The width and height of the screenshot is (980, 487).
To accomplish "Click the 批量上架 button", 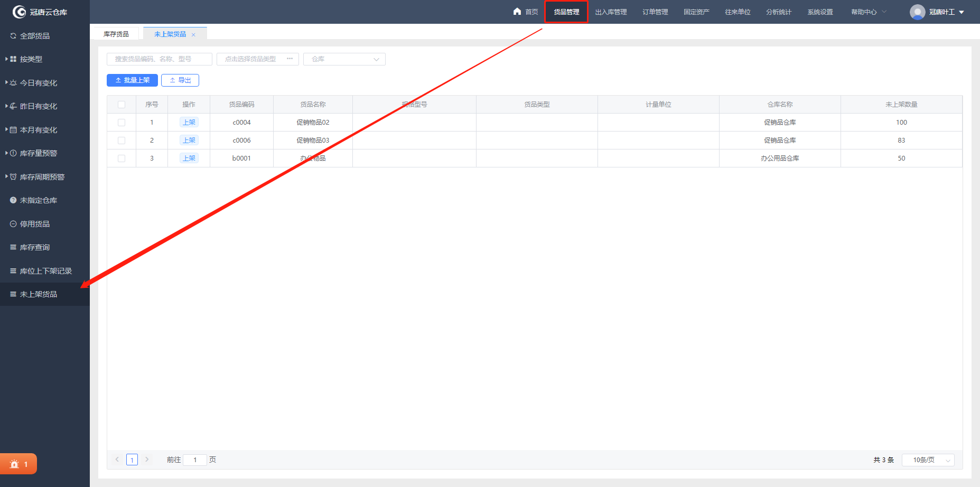I will pyautogui.click(x=132, y=80).
